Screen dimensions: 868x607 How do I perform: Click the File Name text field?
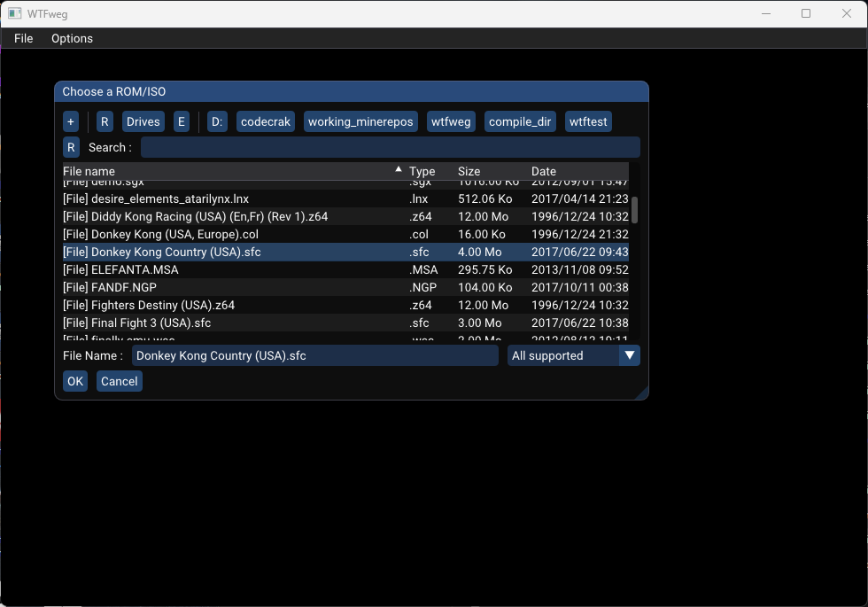pos(314,355)
